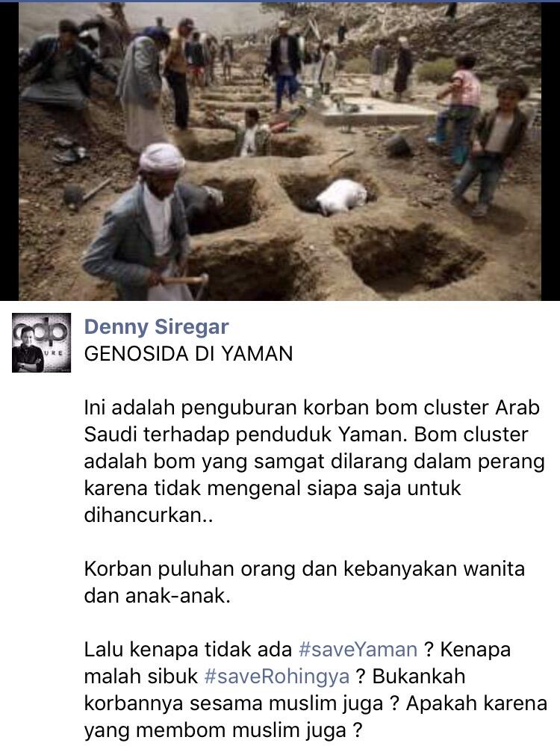Click paragraph starting 'Ini adalah penguburan'
Viewport: 560px width, 746px height.
coord(314,461)
